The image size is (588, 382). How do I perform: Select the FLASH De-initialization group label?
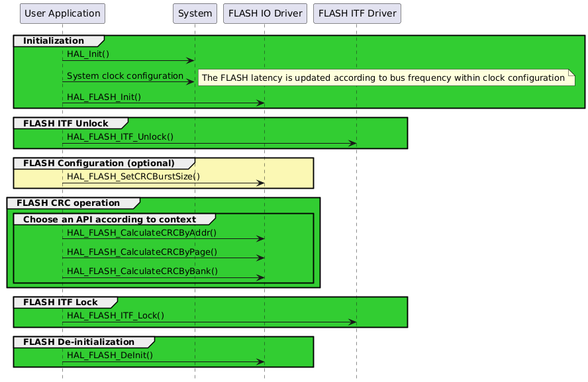79,342
